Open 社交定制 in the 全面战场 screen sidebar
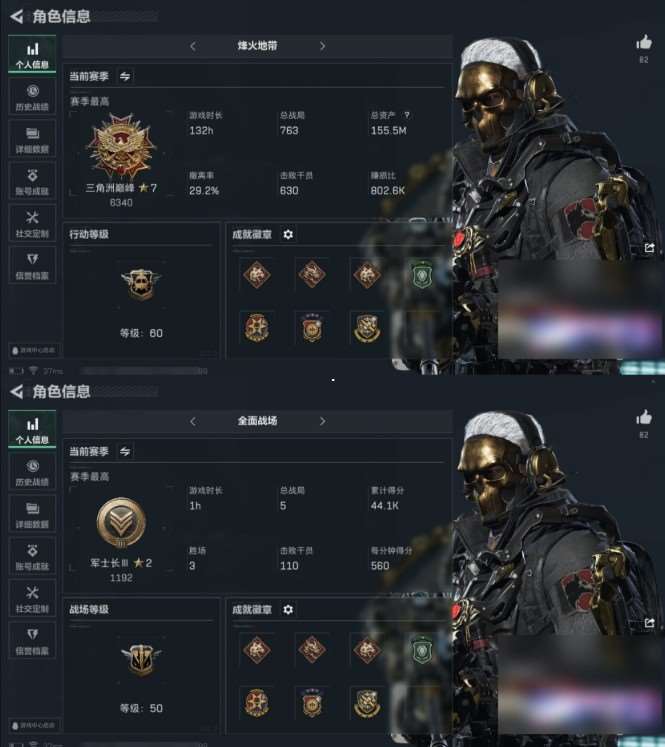Screen dimensions: 665x747 [x=32, y=599]
